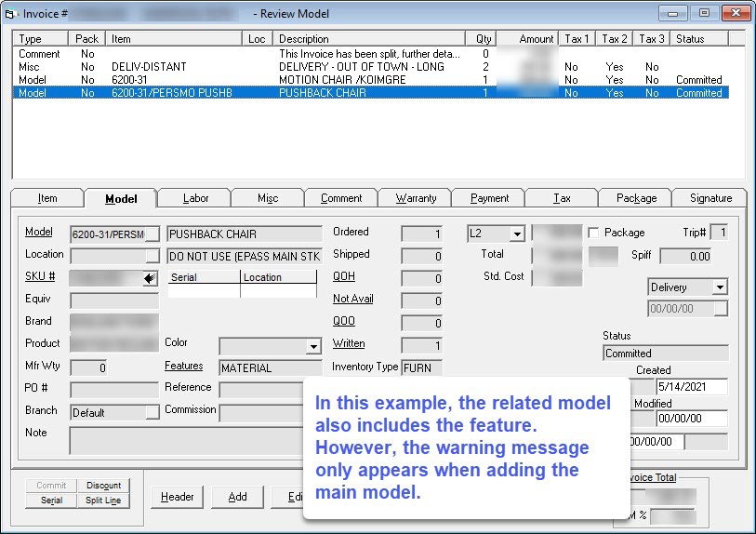Click the Branch field lookup button
756x534 pixels.
pyautogui.click(x=153, y=412)
